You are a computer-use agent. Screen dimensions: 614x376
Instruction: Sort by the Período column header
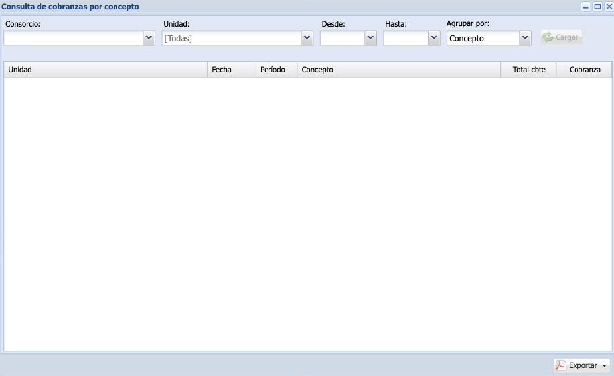(276, 69)
